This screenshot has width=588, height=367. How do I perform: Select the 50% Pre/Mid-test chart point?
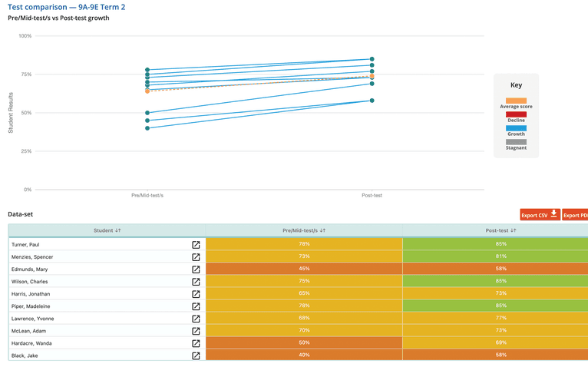(147, 113)
